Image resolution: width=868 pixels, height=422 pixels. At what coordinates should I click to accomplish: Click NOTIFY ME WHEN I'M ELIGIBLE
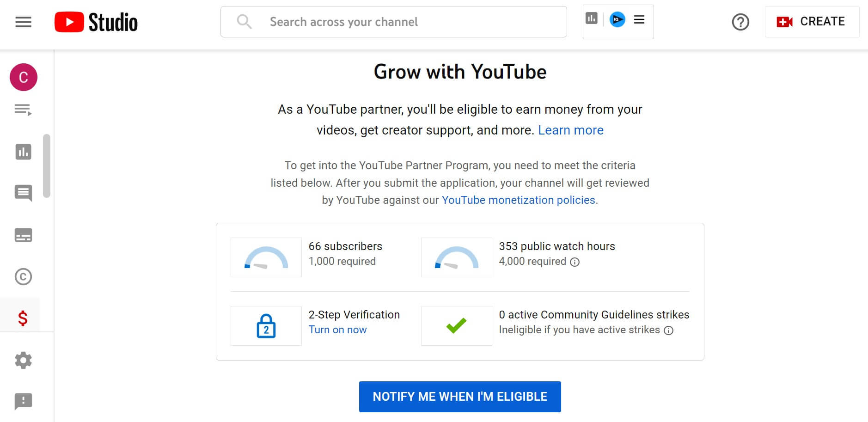click(459, 396)
